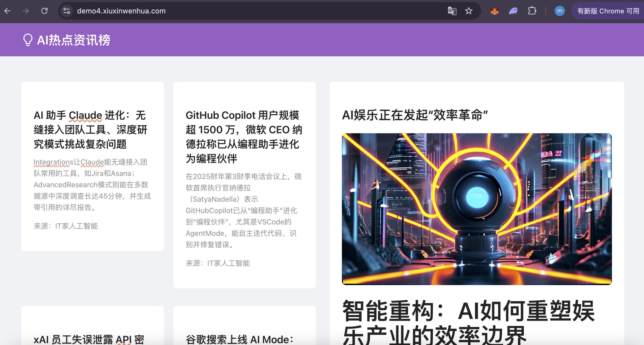Click the address bar URL demo4.xiuxinwenhua.com
The width and height of the screenshot is (644, 345).
(x=121, y=11)
